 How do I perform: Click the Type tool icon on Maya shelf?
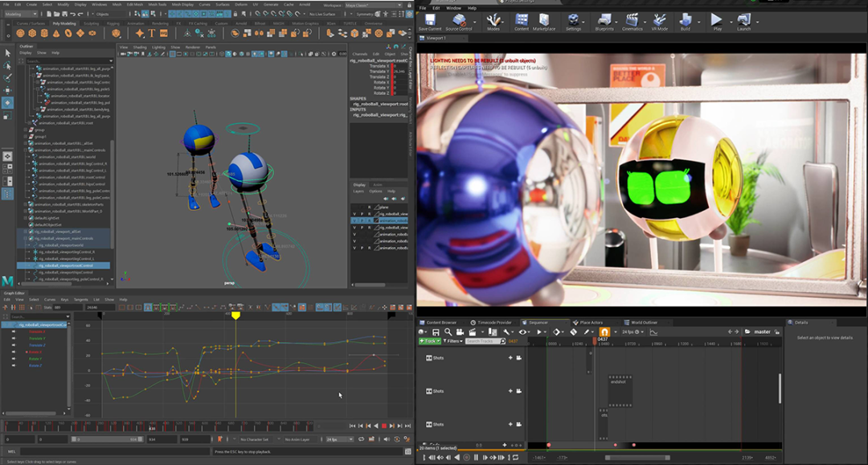(x=151, y=33)
